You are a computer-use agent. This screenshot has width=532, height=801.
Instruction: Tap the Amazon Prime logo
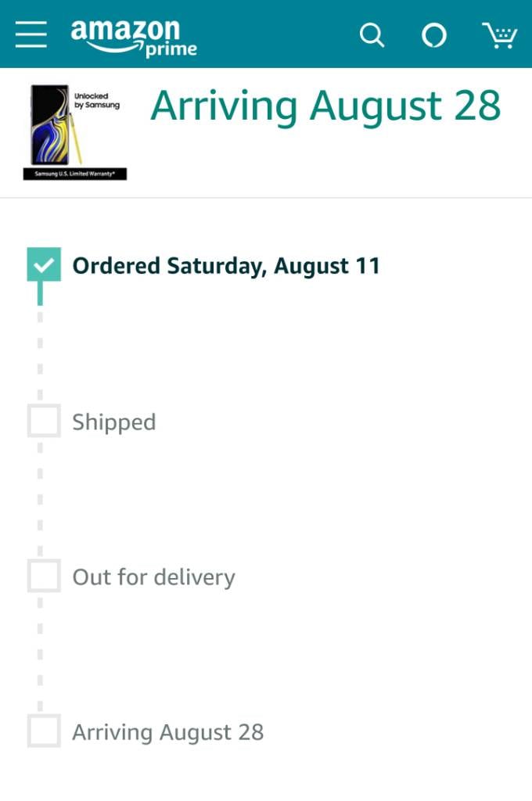134,38
